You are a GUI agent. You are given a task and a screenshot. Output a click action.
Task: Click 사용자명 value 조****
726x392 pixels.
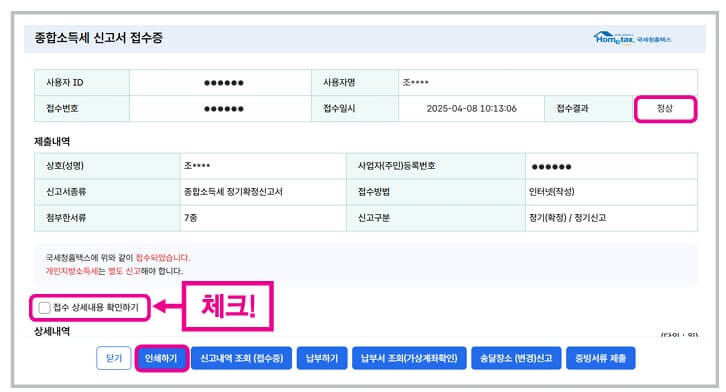pyautogui.click(x=415, y=82)
